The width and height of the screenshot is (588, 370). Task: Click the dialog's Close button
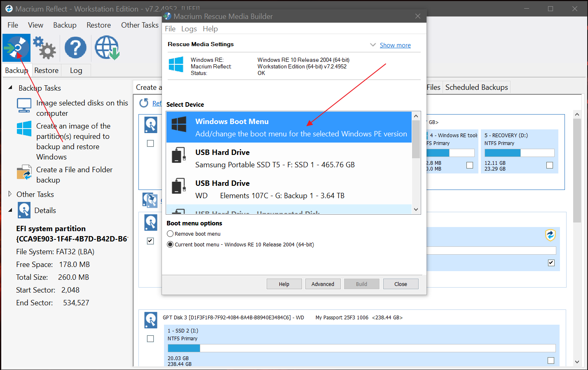point(401,284)
